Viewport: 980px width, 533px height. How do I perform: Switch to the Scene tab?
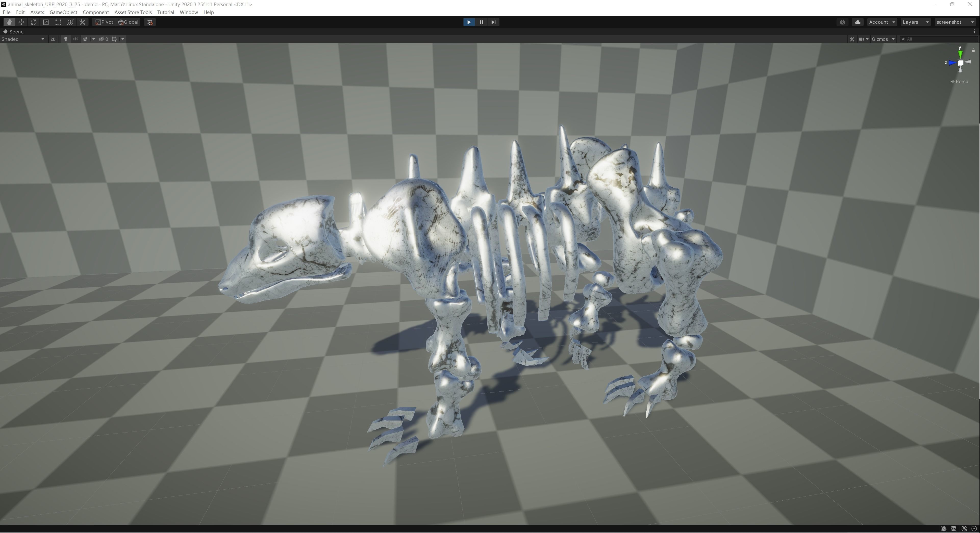click(x=14, y=32)
